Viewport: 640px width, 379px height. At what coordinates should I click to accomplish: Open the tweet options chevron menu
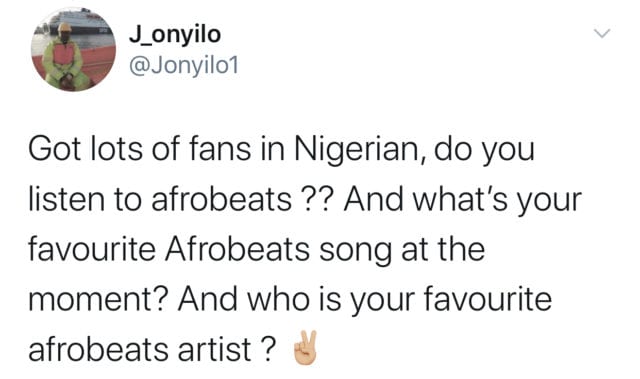pyautogui.click(x=602, y=33)
